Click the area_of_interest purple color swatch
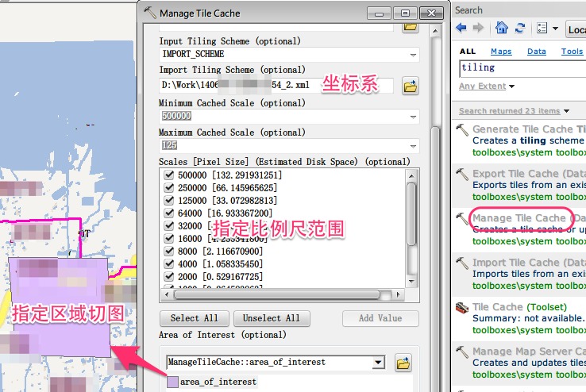 pos(172,382)
